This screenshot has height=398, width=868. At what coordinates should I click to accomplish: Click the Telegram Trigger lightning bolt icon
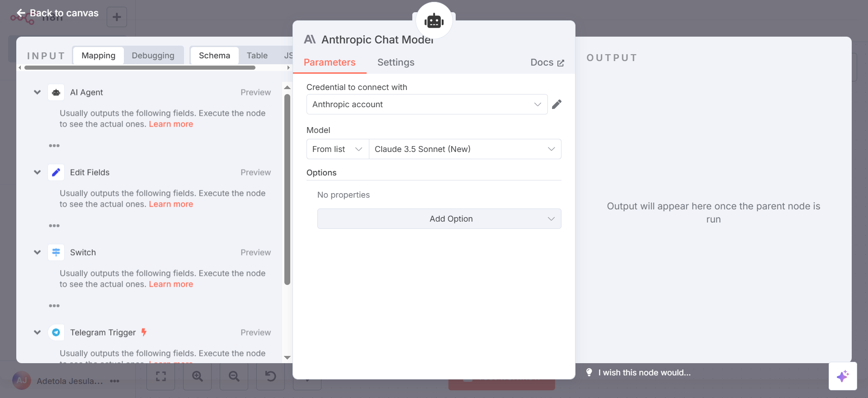point(144,332)
